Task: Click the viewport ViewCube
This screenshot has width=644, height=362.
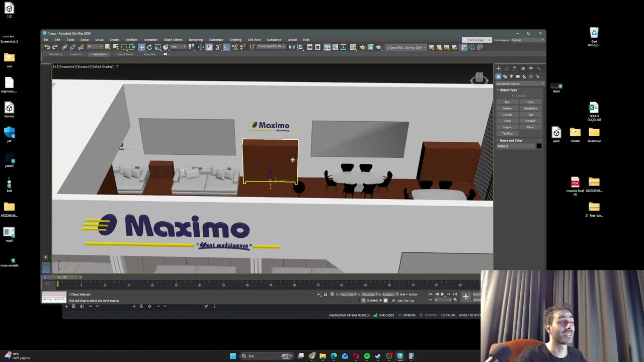Action: click(x=479, y=78)
